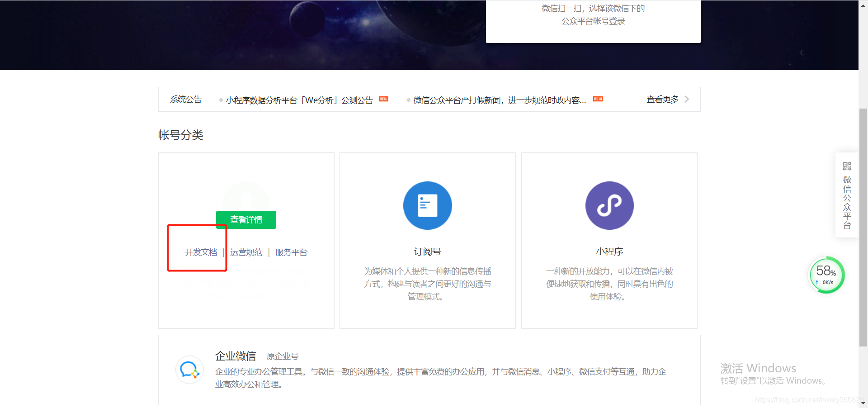Open the 开发文档 link

click(x=201, y=252)
